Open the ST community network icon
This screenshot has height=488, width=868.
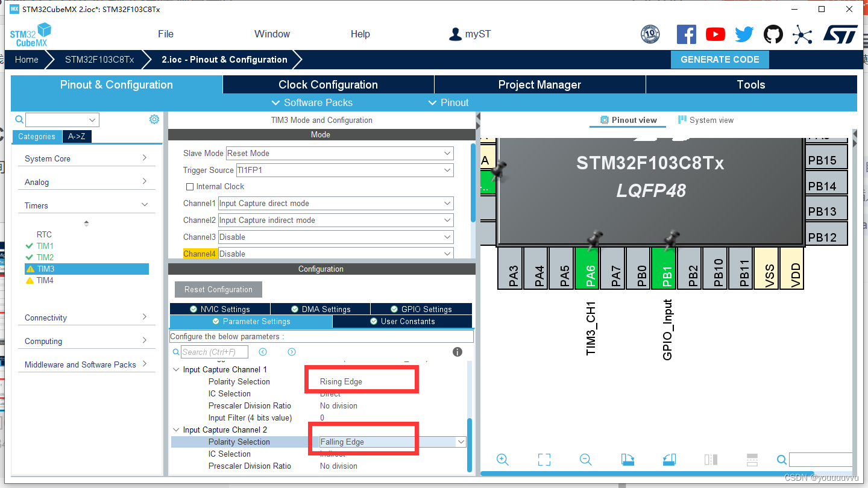pos(802,34)
